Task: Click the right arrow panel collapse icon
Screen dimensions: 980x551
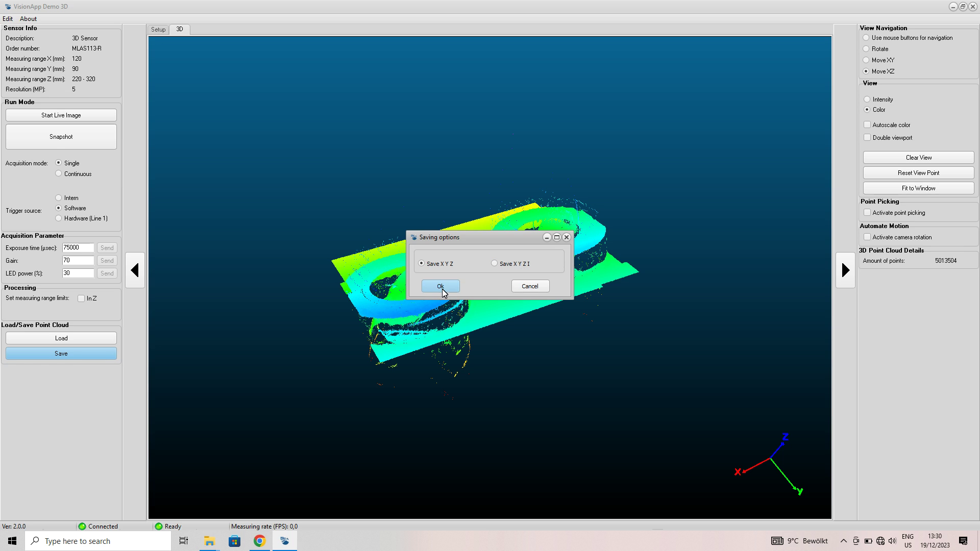Action: tap(845, 270)
